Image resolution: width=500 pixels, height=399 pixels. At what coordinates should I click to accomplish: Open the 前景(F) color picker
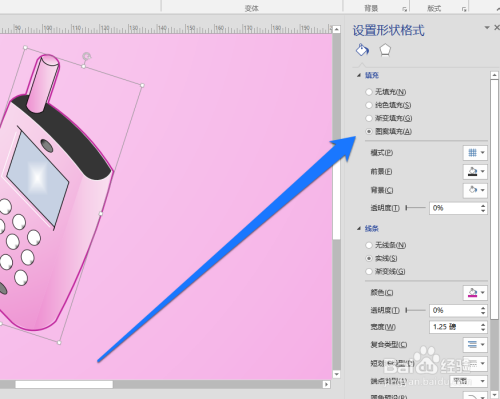tap(475, 172)
